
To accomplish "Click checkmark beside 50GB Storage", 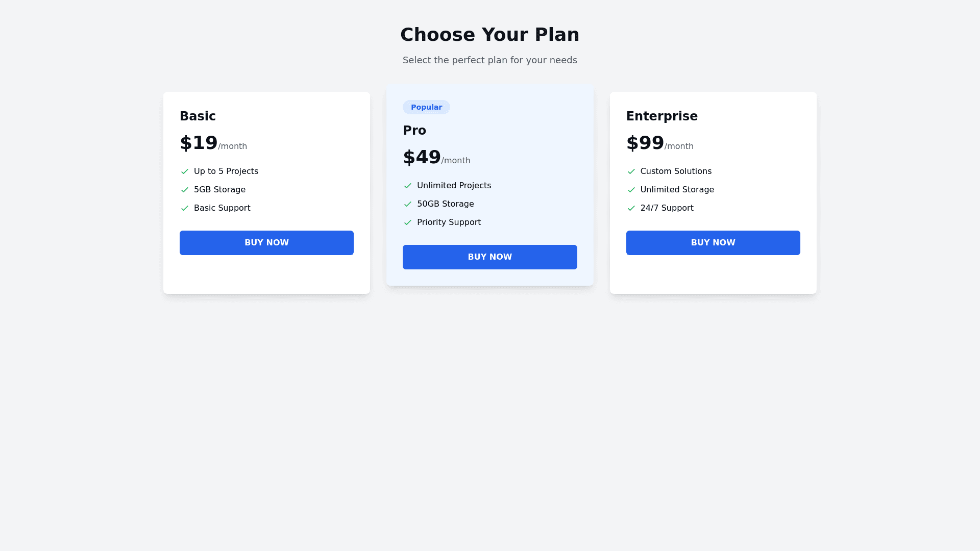I will [x=408, y=204].
